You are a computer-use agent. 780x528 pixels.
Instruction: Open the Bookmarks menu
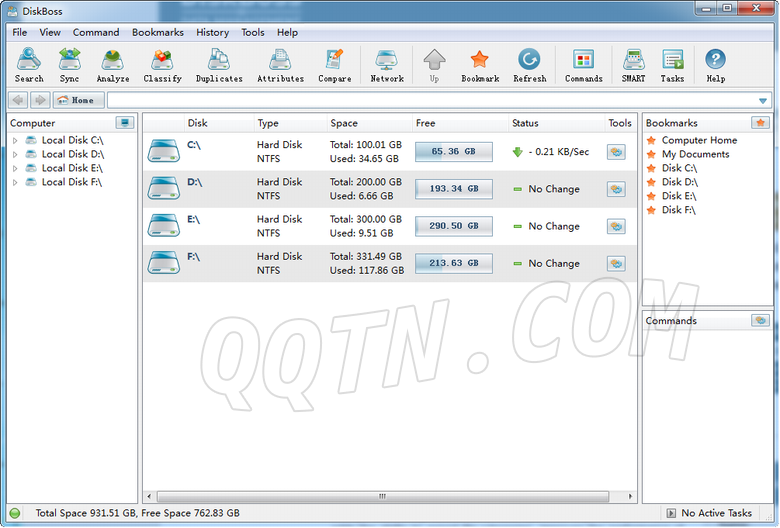pyautogui.click(x=158, y=32)
